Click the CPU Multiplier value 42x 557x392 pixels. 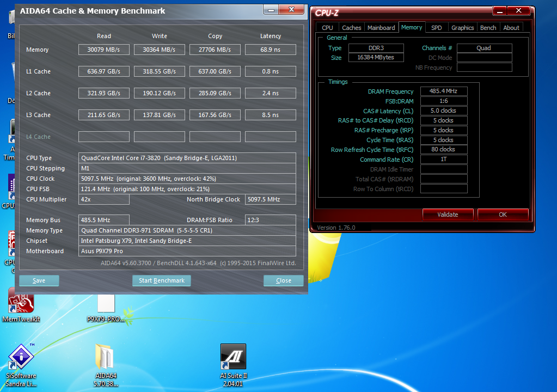coord(104,200)
